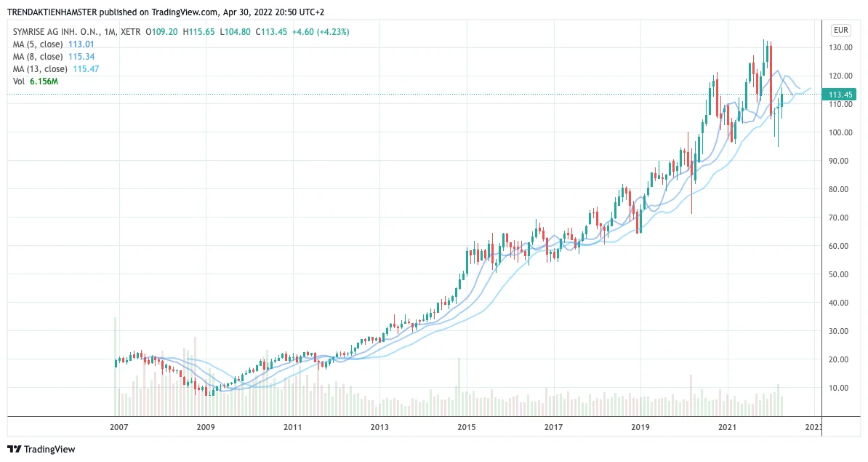The width and height of the screenshot is (868, 462).
Task: Click the MA (8, close) indicator label
Action: click(x=38, y=57)
